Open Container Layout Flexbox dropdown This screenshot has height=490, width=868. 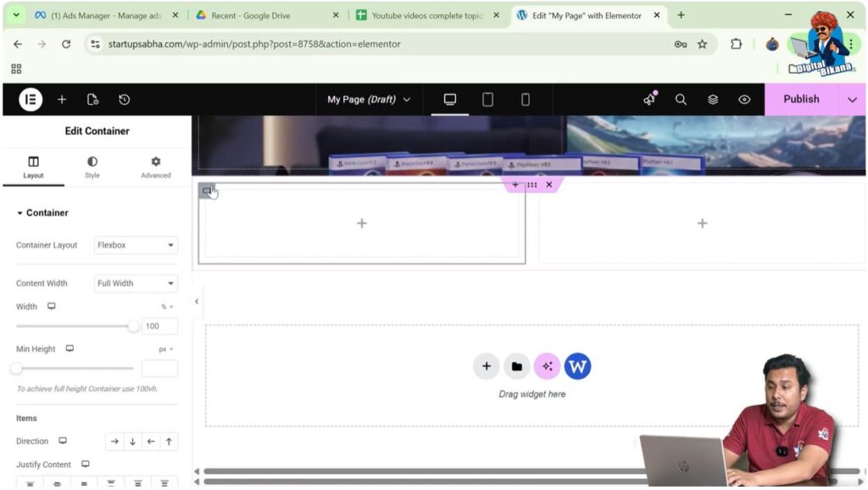pyautogui.click(x=136, y=245)
